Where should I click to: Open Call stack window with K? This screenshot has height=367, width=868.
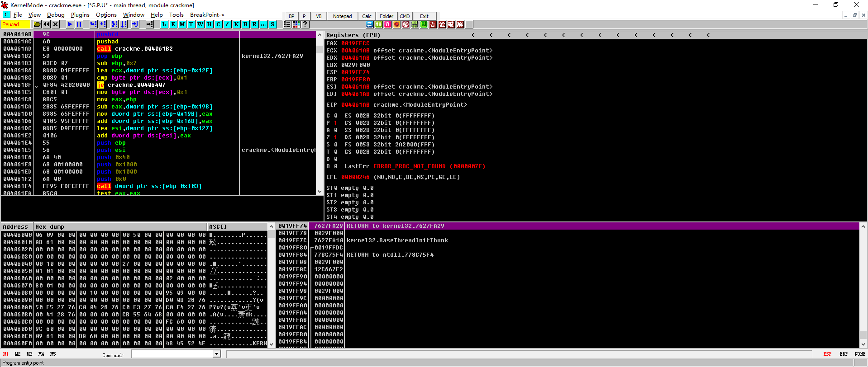click(x=236, y=24)
